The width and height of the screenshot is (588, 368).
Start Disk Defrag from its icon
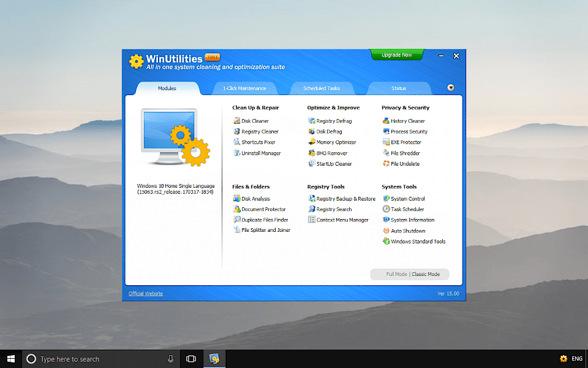point(312,131)
